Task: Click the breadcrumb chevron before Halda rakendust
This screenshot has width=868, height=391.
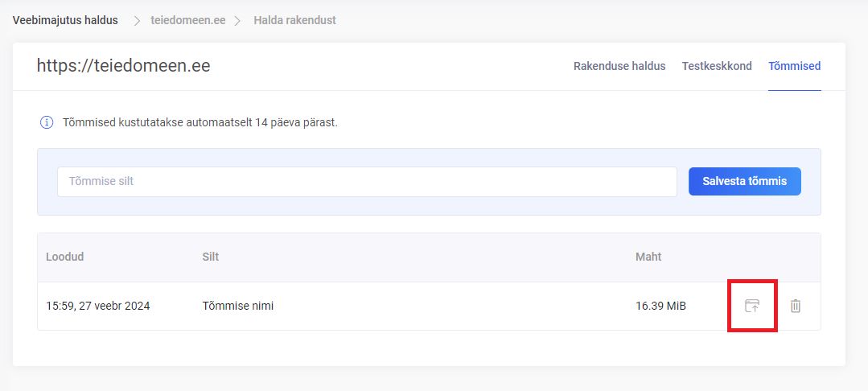Action: pos(238,20)
